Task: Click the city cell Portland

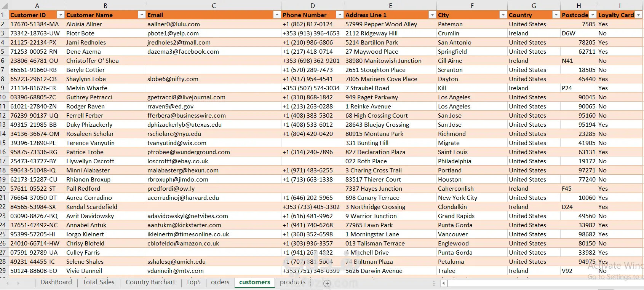Action: click(472, 170)
